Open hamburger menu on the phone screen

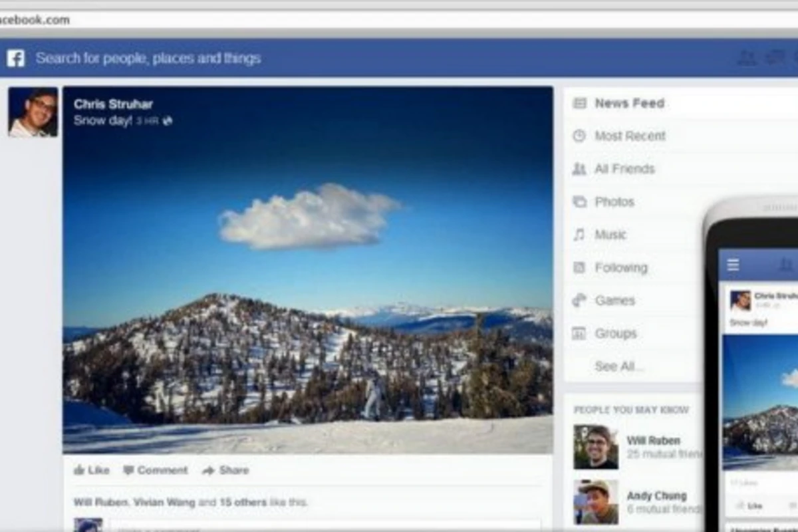[x=733, y=265]
